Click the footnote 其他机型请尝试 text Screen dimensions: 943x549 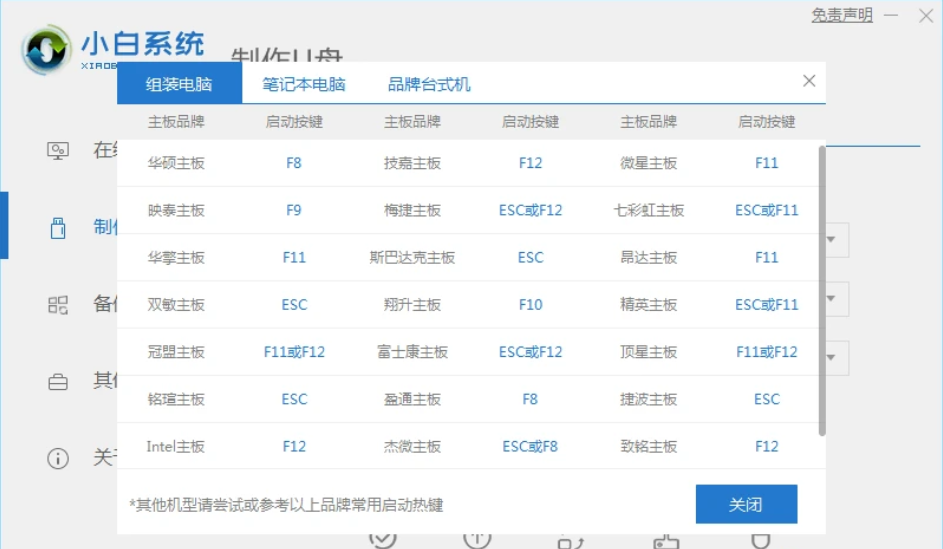tap(286, 505)
